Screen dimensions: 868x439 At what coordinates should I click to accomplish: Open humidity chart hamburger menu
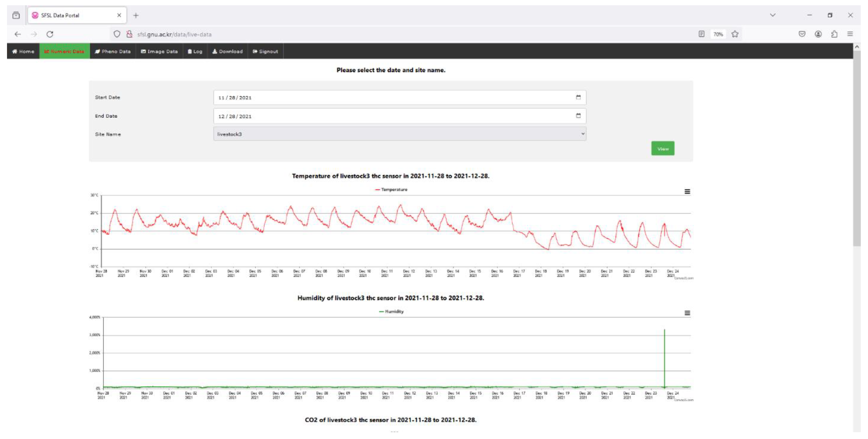(x=687, y=313)
